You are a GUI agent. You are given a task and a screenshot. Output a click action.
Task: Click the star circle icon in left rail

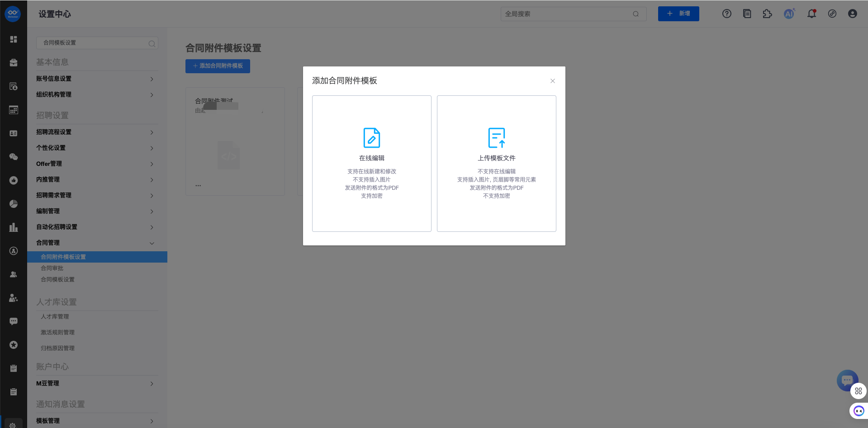coord(14,345)
